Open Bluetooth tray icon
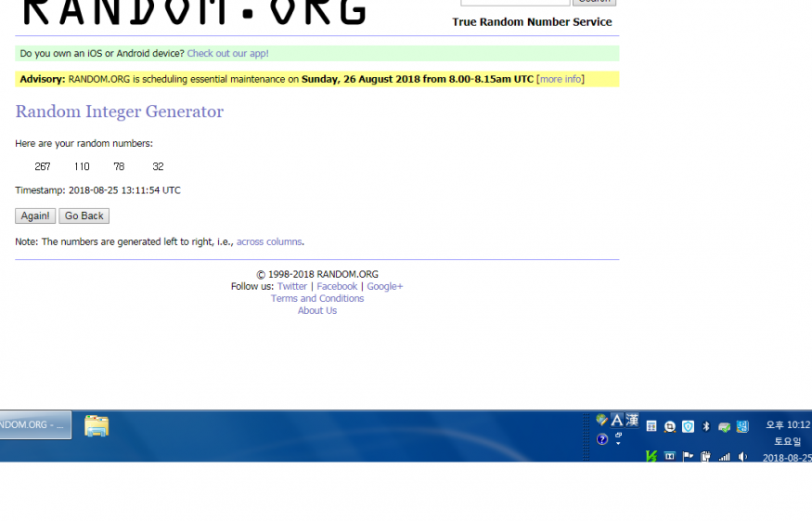 (x=706, y=426)
